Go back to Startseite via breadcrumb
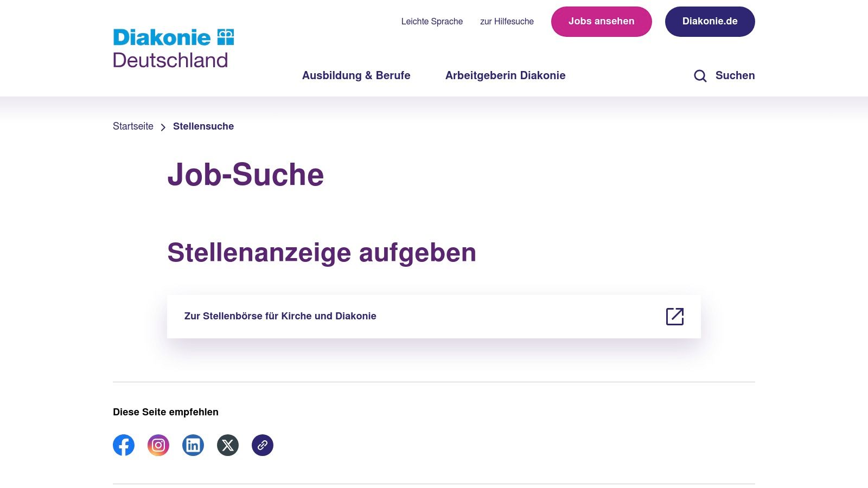Screen dimensions: 868x488 (x=133, y=126)
